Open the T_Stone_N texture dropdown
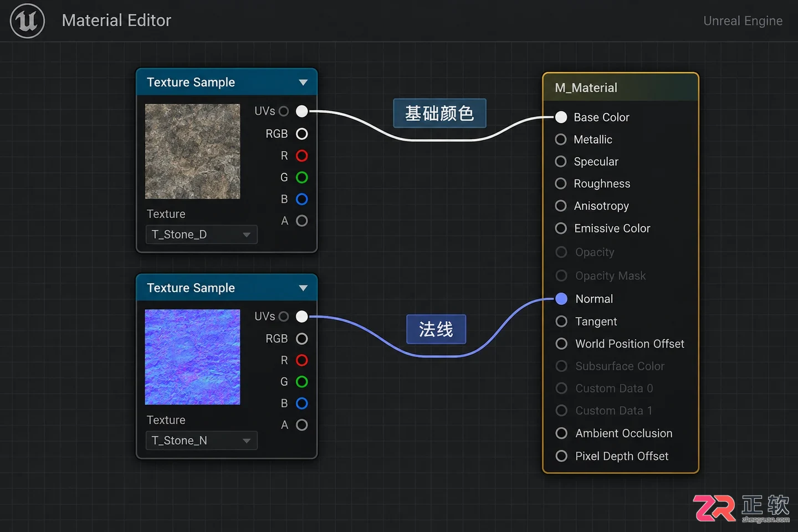Screen dimensions: 798x532 pyautogui.click(x=201, y=441)
